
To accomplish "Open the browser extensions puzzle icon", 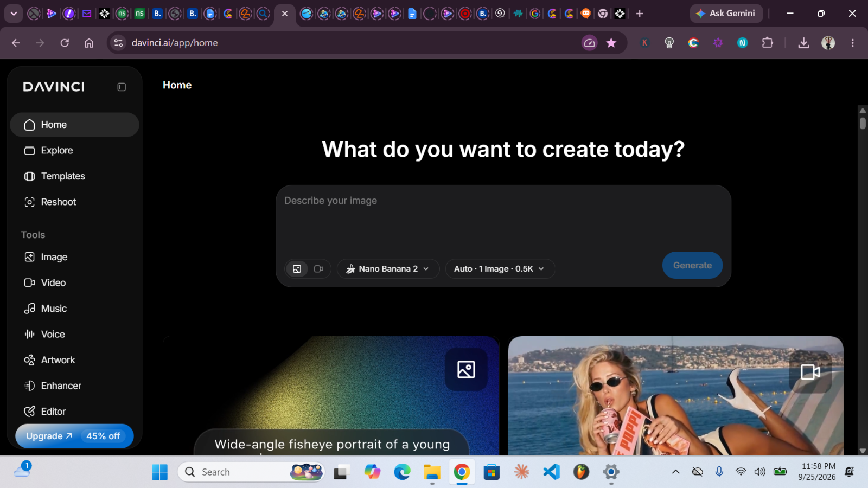I will (x=767, y=43).
